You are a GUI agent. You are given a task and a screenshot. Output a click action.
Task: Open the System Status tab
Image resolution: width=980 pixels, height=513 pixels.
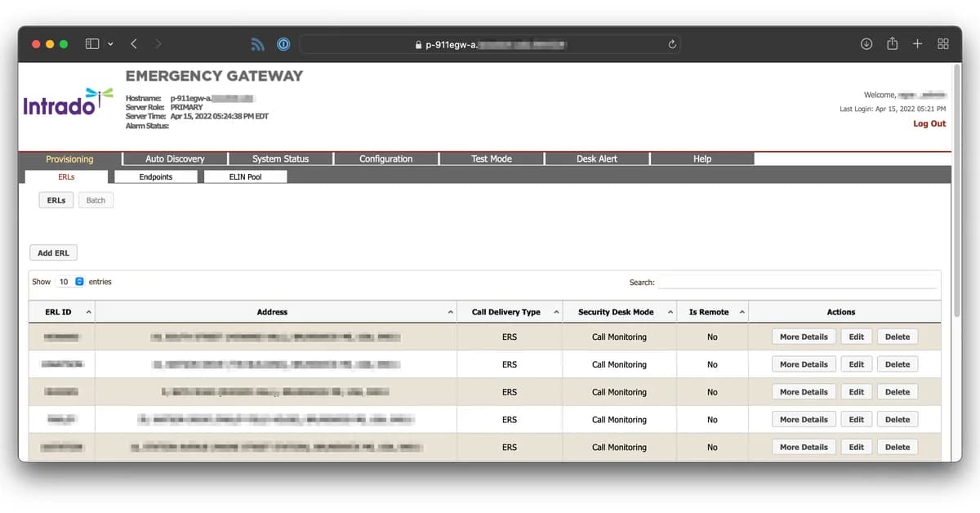click(280, 158)
